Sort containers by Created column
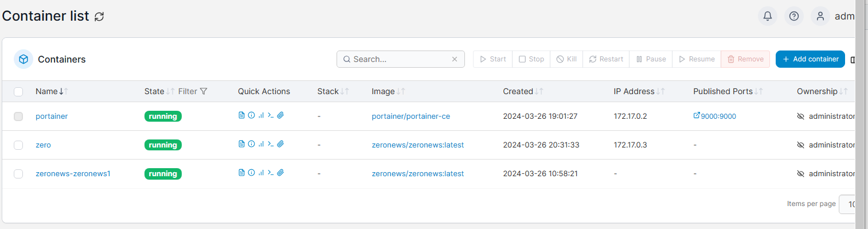868x229 pixels. pos(523,91)
